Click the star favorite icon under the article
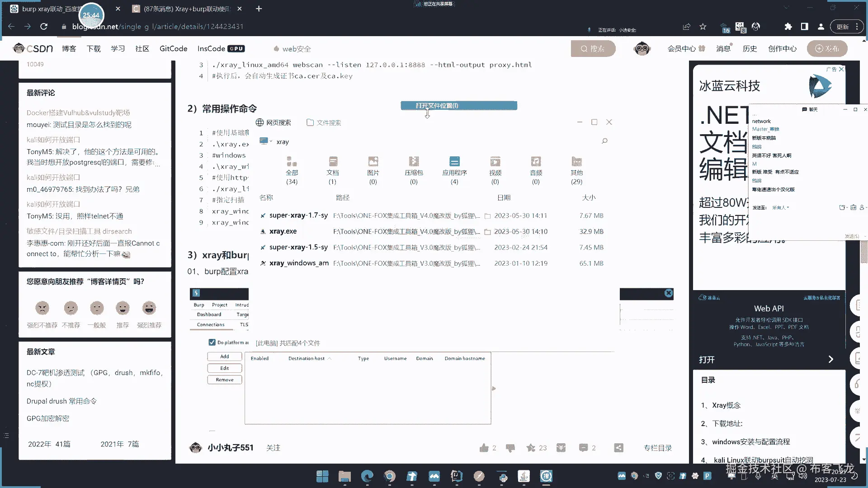This screenshot has width=868, height=488. pos(531,448)
